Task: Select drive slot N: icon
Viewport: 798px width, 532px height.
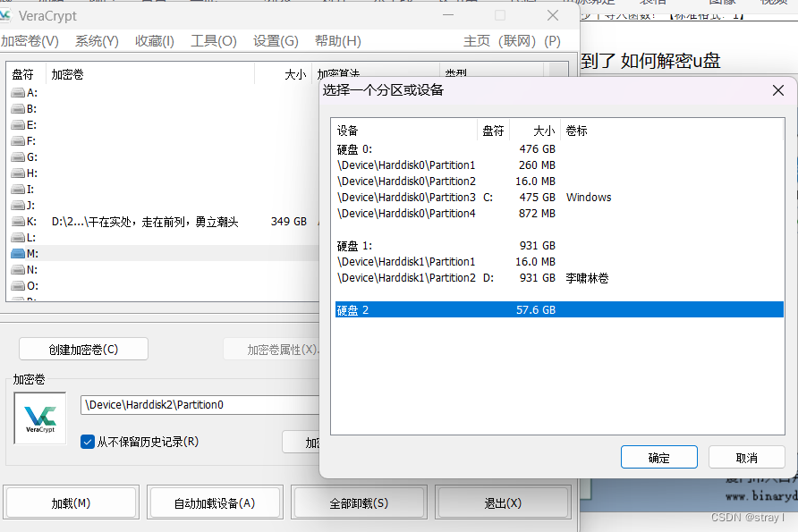Action: tap(18, 269)
